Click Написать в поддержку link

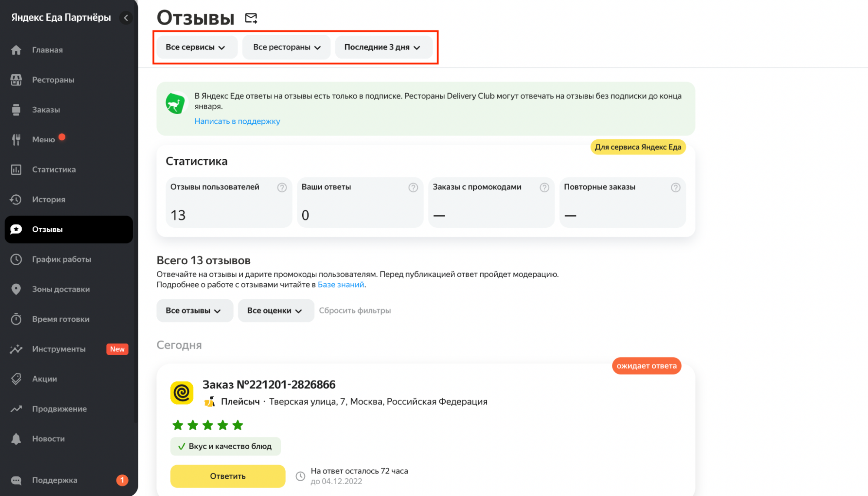coord(237,122)
